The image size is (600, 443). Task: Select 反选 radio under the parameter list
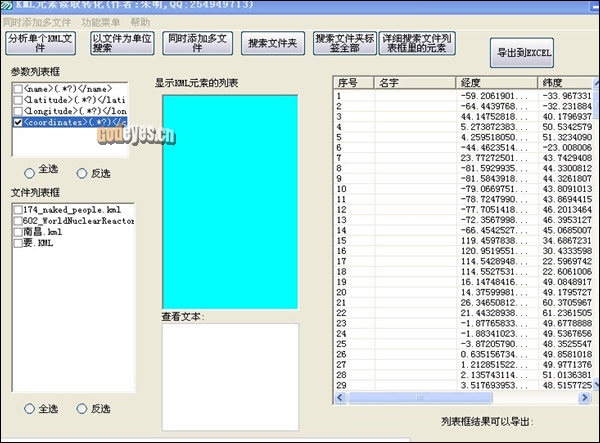[82, 173]
